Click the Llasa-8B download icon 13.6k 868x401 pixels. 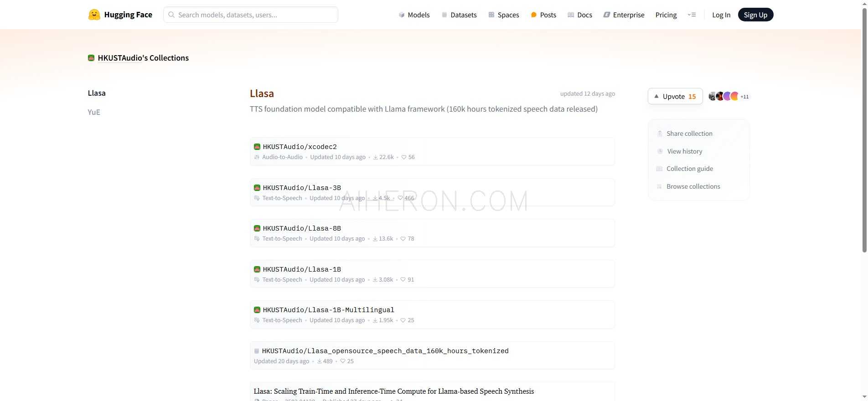(375, 239)
